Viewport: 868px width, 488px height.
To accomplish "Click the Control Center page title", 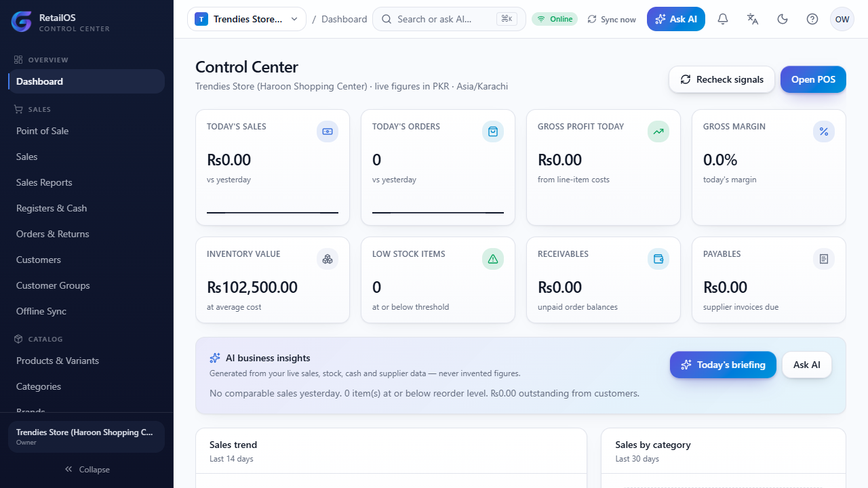I will tap(247, 67).
